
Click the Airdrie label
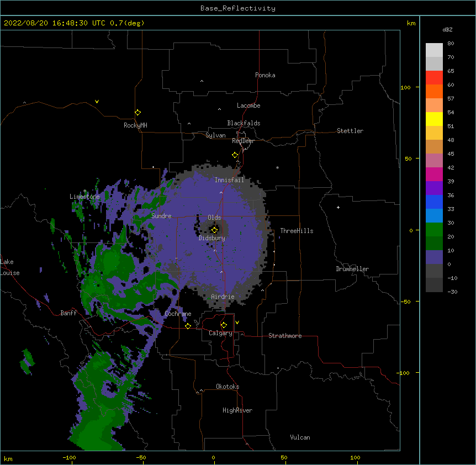(x=223, y=297)
